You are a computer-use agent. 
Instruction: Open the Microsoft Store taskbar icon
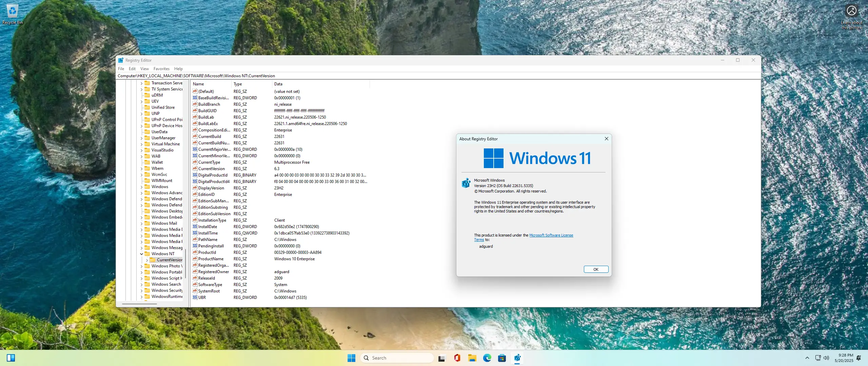tap(502, 358)
